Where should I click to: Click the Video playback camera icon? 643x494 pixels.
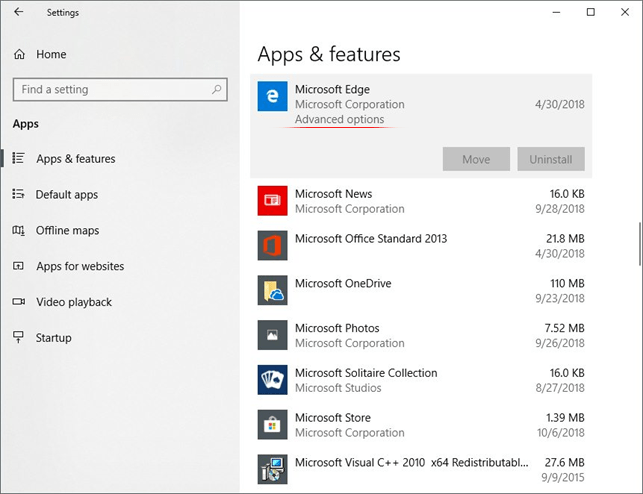18,302
